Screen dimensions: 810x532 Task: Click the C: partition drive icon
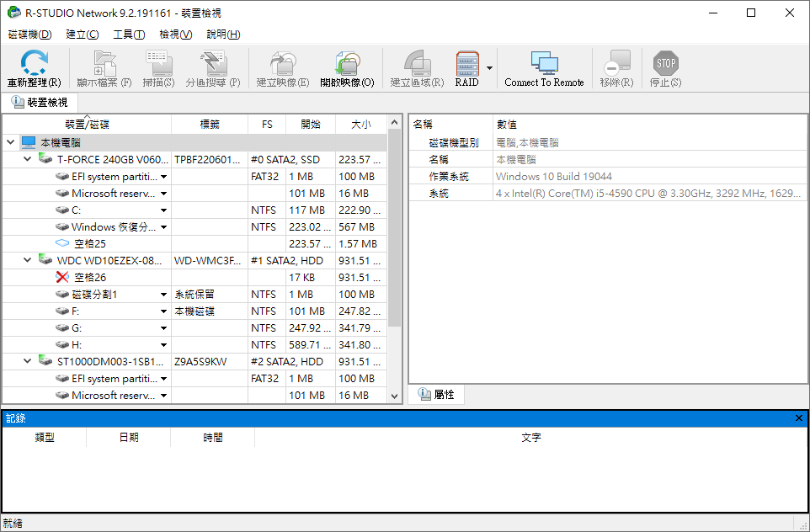(62, 210)
